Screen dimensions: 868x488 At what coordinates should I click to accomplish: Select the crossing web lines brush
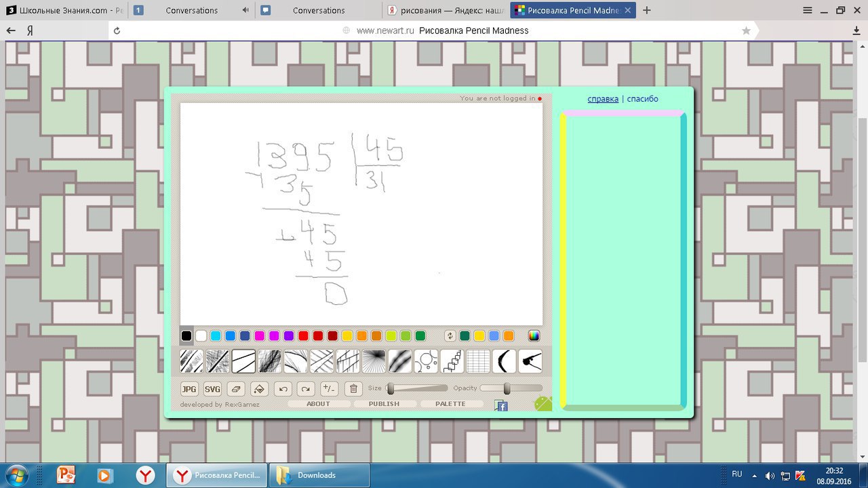point(322,361)
